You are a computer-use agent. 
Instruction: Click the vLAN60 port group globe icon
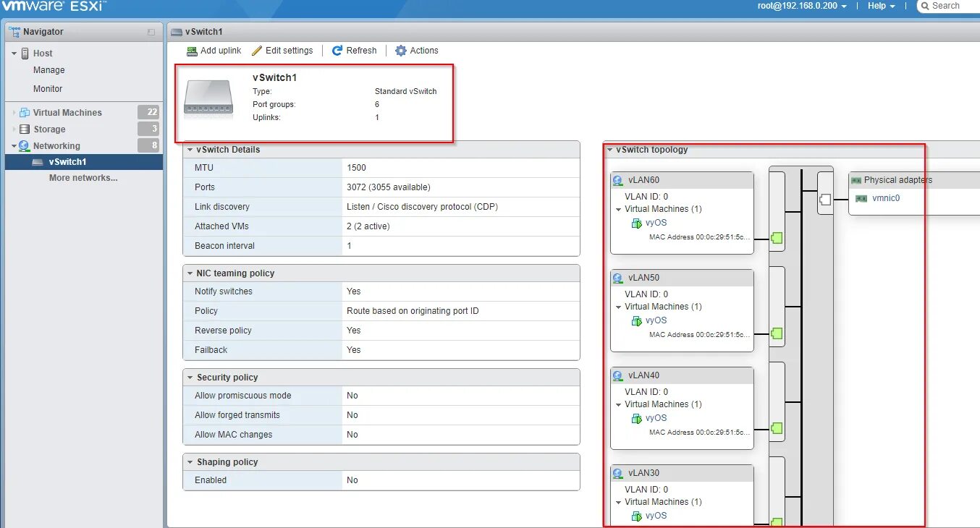point(617,181)
